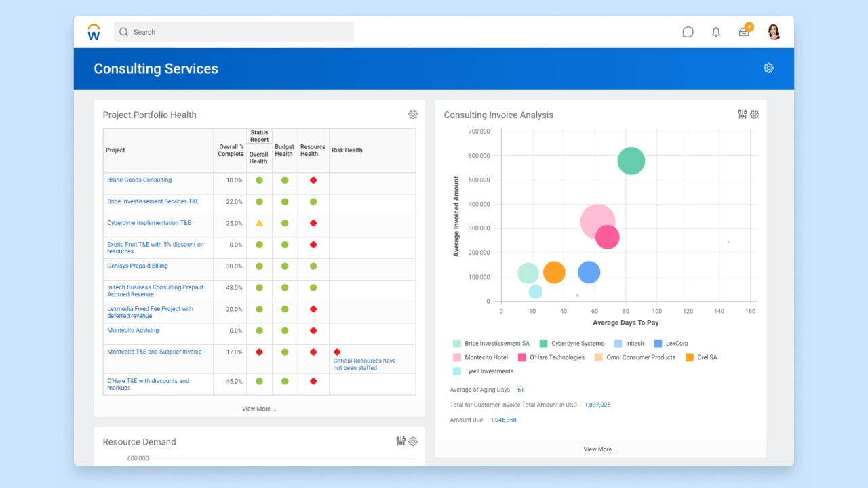Viewport: 868px width, 488px height.
Task: Open the inbox with orange badge
Action: tap(745, 31)
